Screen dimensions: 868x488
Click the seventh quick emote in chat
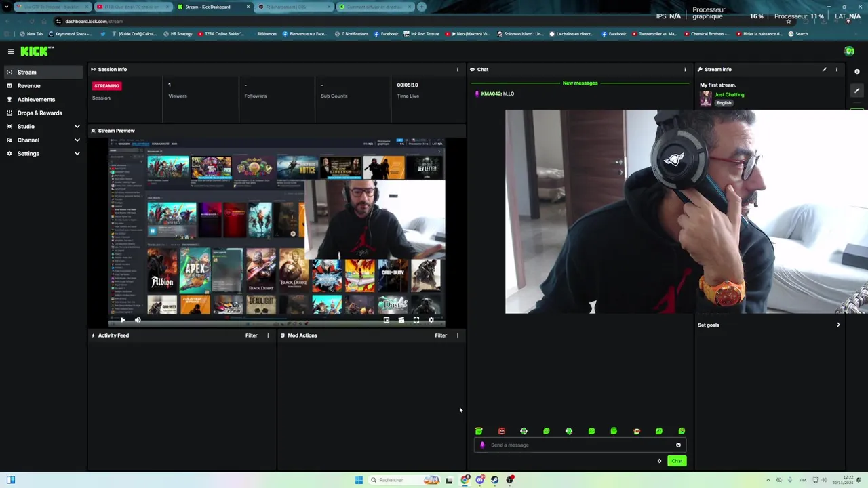click(x=614, y=431)
